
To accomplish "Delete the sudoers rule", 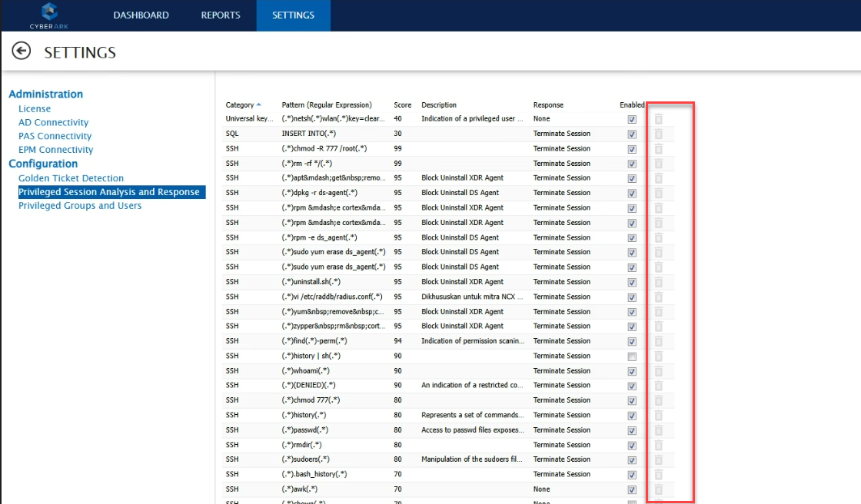I will (x=658, y=459).
